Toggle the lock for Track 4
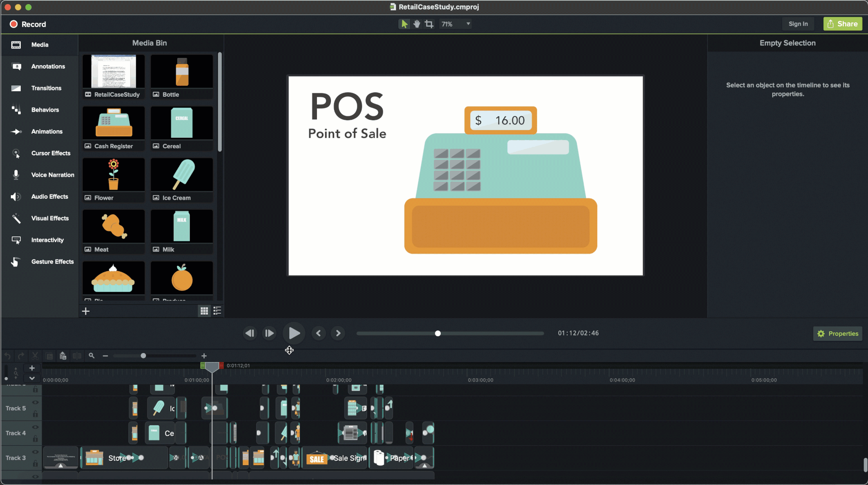This screenshot has width=868, height=485. (35, 439)
